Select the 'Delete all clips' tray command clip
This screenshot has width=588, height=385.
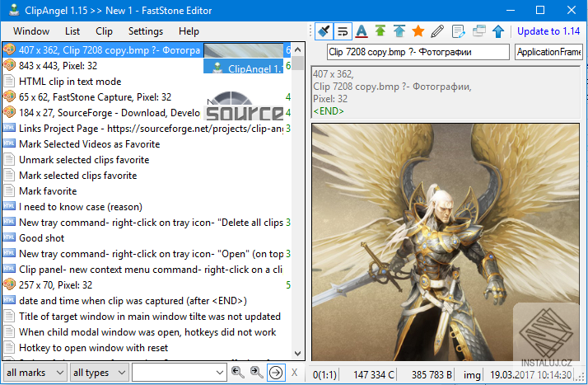click(x=147, y=223)
